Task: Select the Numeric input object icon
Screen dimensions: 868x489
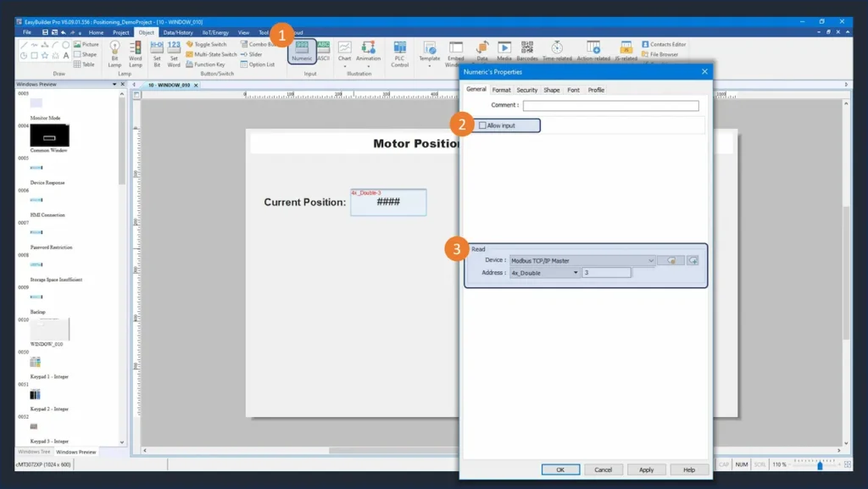Action: (x=302, y=51)
